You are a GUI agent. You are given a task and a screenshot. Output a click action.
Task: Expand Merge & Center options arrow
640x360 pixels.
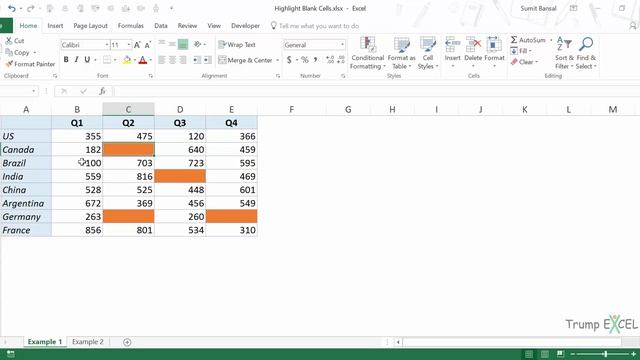click(278, 60)
